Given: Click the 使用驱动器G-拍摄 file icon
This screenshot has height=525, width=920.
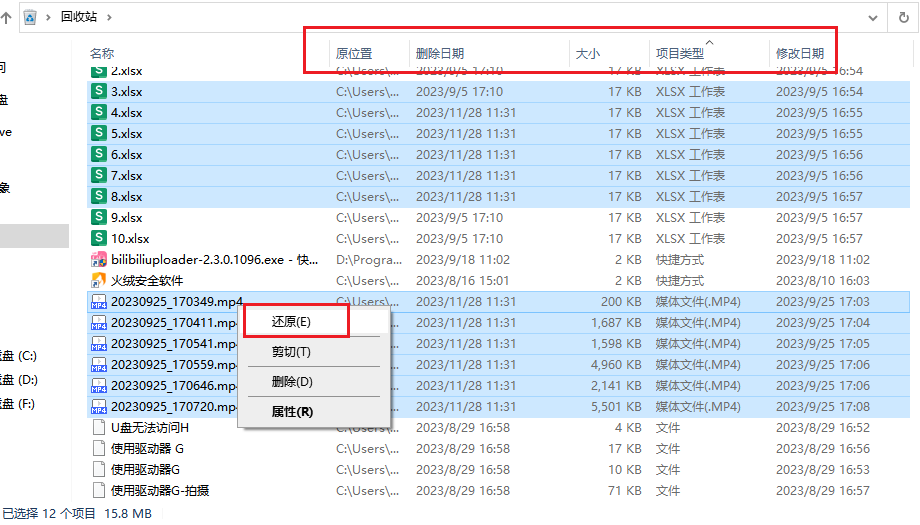Looking at the screenshot, I should [99, 490].
